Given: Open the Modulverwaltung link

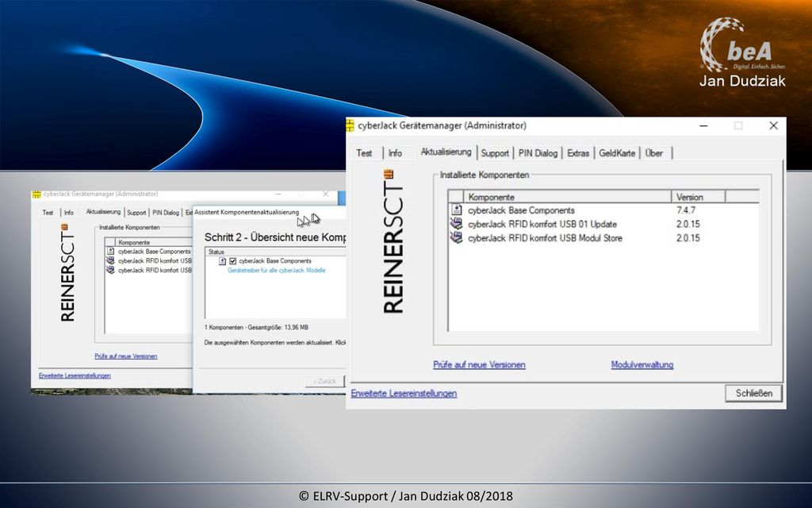Looking at the screenshot, I should (x=642, y=364).
